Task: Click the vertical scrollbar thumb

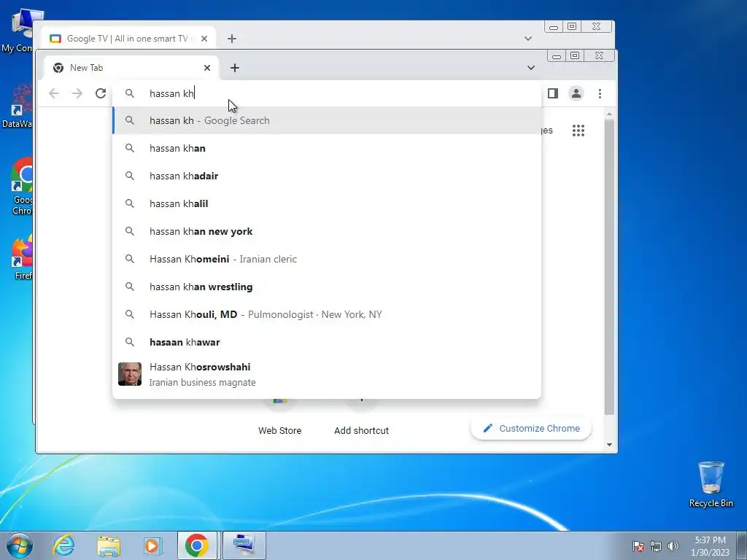Action: point(609,267)
